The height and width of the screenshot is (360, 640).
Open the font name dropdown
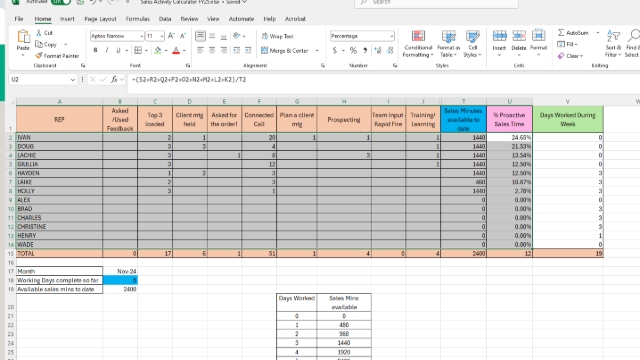(x=141, y=36)
